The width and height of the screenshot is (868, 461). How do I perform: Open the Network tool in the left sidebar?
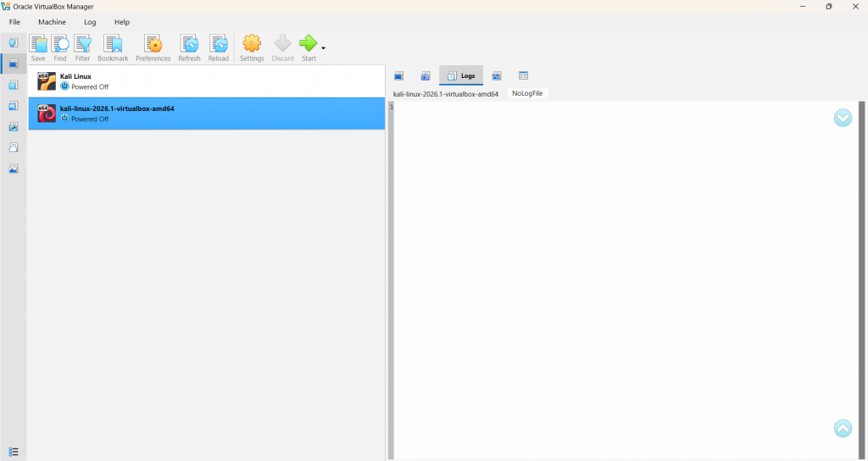click(14, 127)
